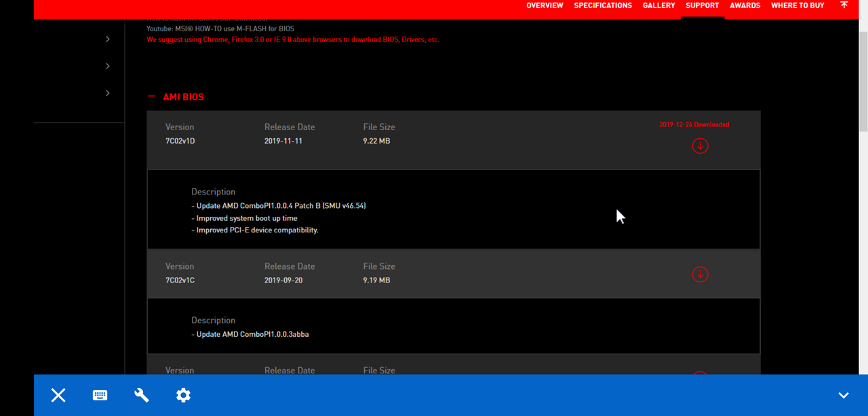Go to the Overview tab
Image resolution: width=868 pixels, height=416 pixels.
point(545,5)
